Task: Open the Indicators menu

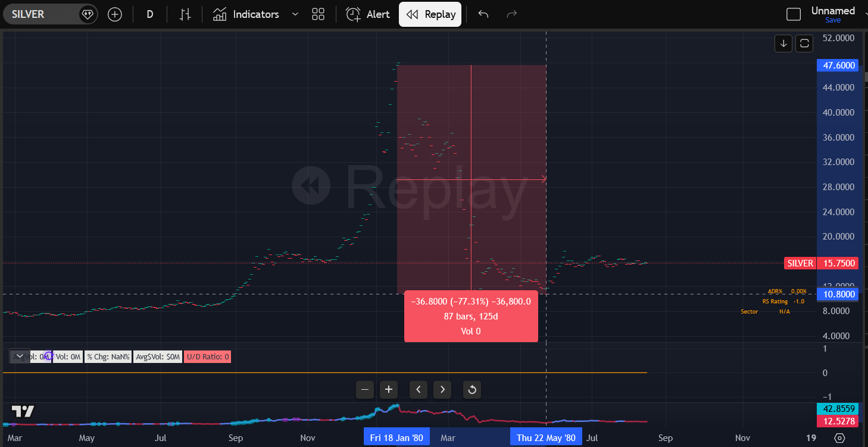Action: (x=246, y=14)
